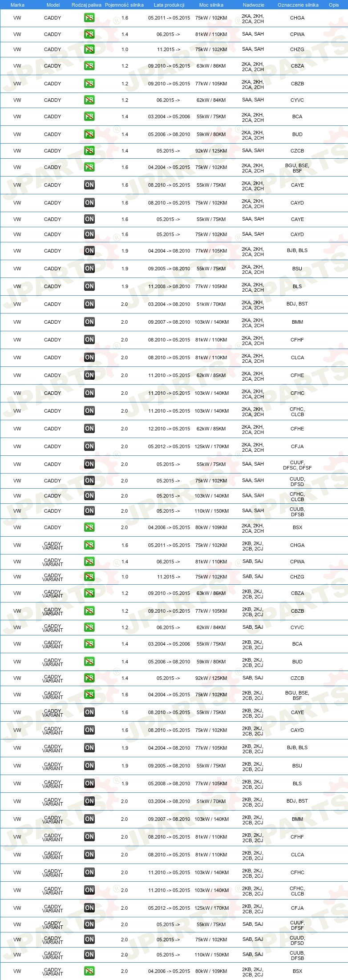Click the PB icon in CADDY VARIANT CZCB row

(x=89, y=678)
